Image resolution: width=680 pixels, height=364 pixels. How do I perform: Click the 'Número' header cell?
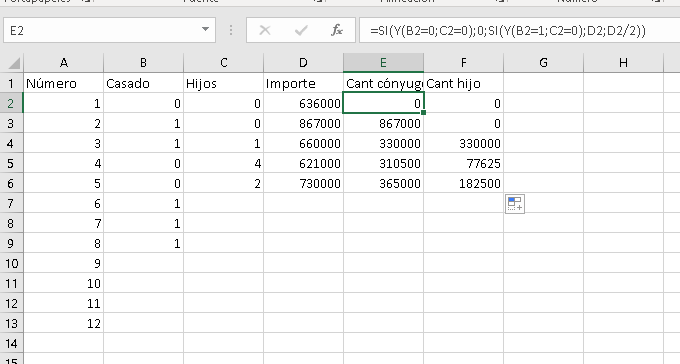pos(64,83)
